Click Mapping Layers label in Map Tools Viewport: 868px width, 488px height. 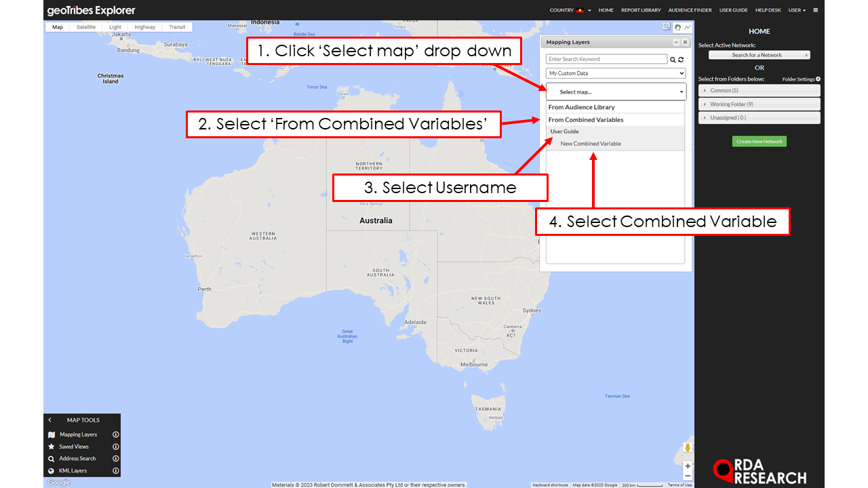point(79,434)
